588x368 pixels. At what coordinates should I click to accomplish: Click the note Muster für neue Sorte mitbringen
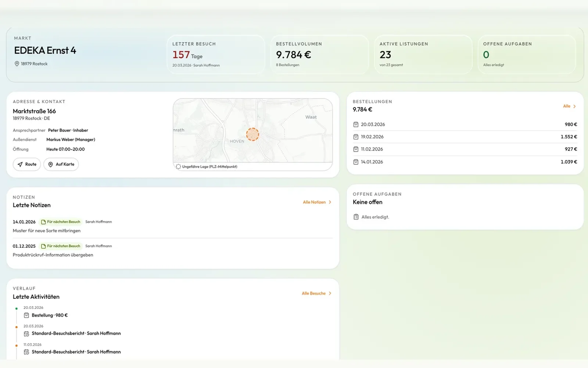(x=47, y=231)
